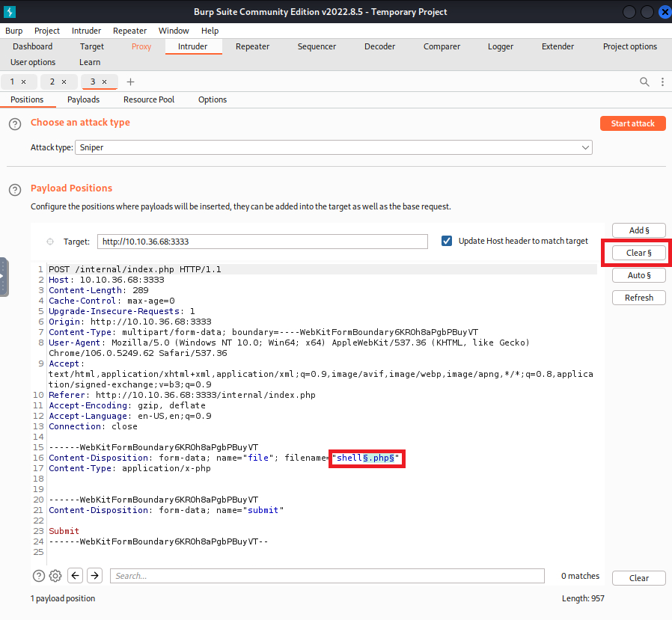The height and width of the screenshot is (620, 672).
Task: Select Intruder attack tab 3
Action: [93, 82]
